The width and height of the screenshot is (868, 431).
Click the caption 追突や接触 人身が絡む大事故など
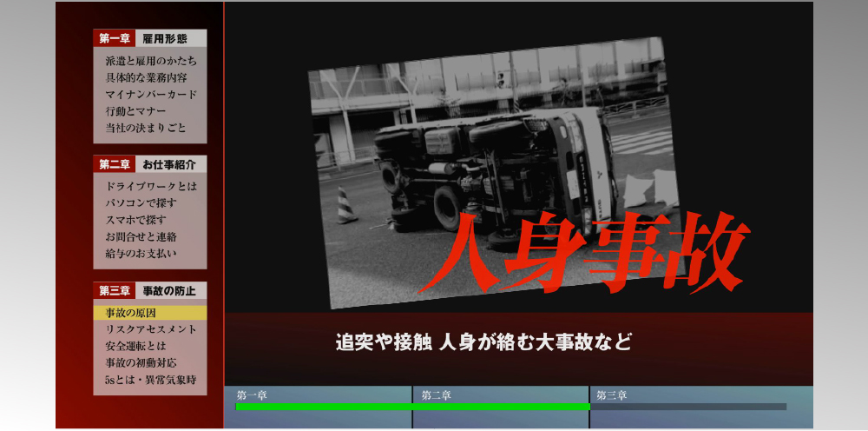(x=483, y=341)
